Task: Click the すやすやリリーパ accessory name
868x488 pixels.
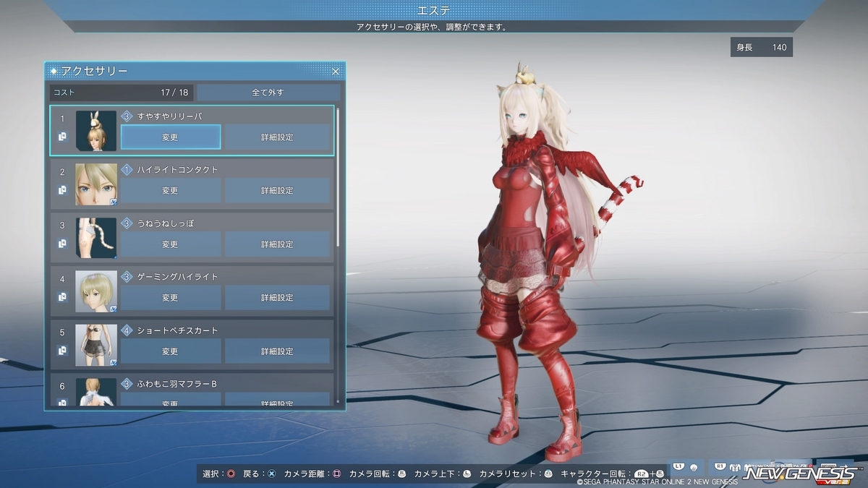Action: click(169, 116)
